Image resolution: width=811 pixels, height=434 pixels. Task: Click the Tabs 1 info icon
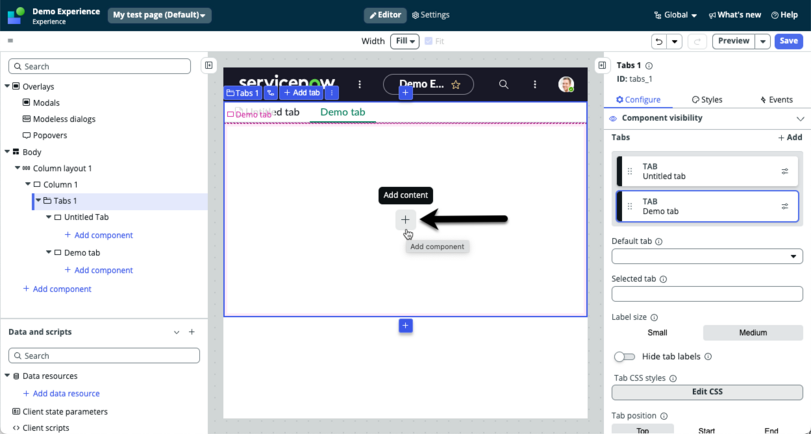[x=649, y=66]
